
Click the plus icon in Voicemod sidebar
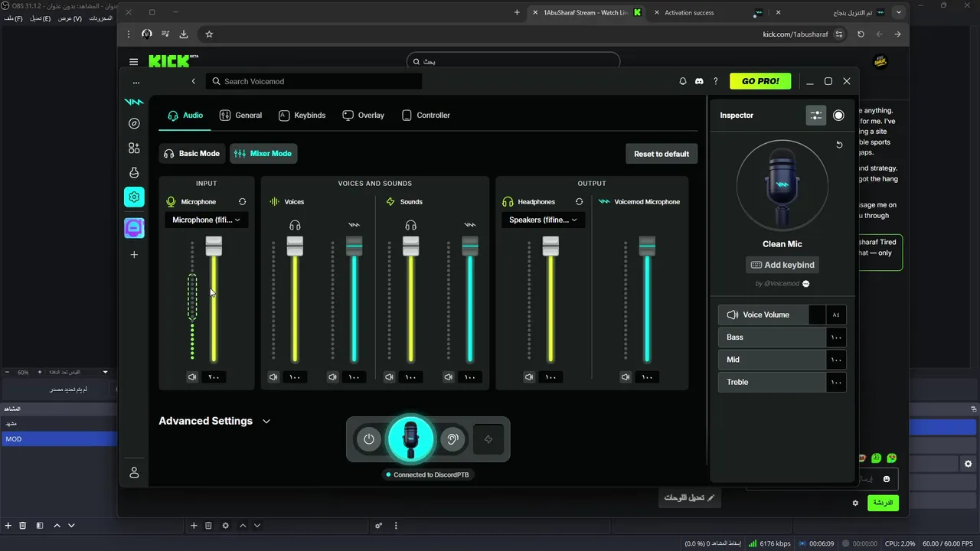click(x=134, y=254)
